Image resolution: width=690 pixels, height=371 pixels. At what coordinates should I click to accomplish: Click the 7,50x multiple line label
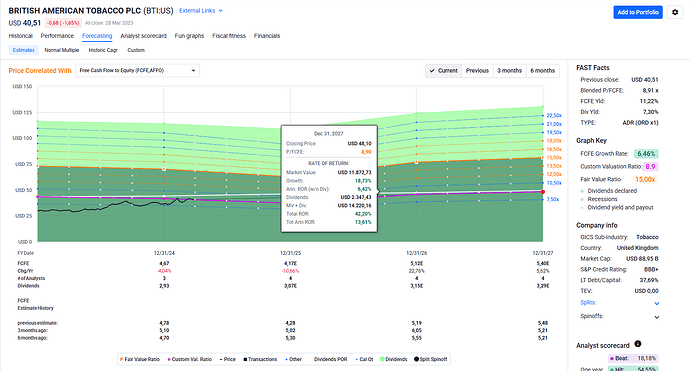(553, 199)
